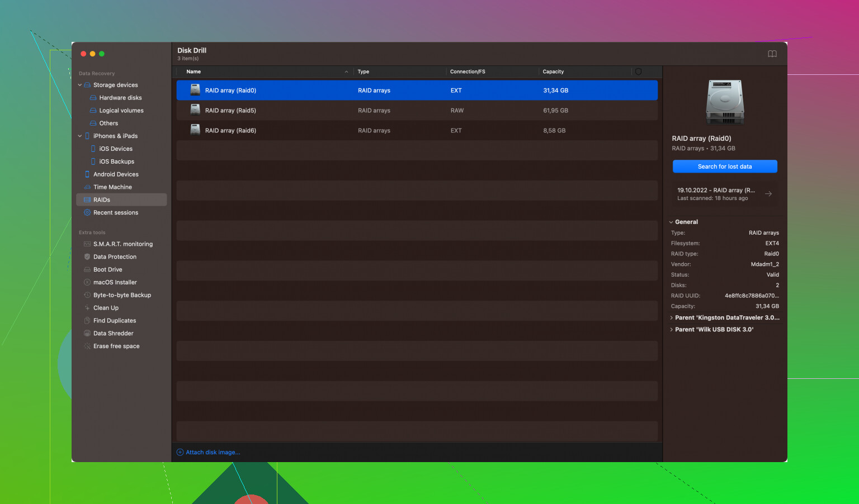Click the Raid5 drive icon

click(x=195, y=110)
